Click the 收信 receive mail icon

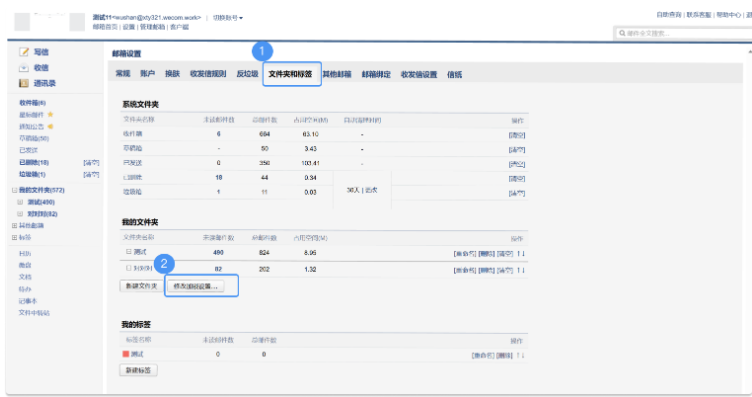[24, 68]
